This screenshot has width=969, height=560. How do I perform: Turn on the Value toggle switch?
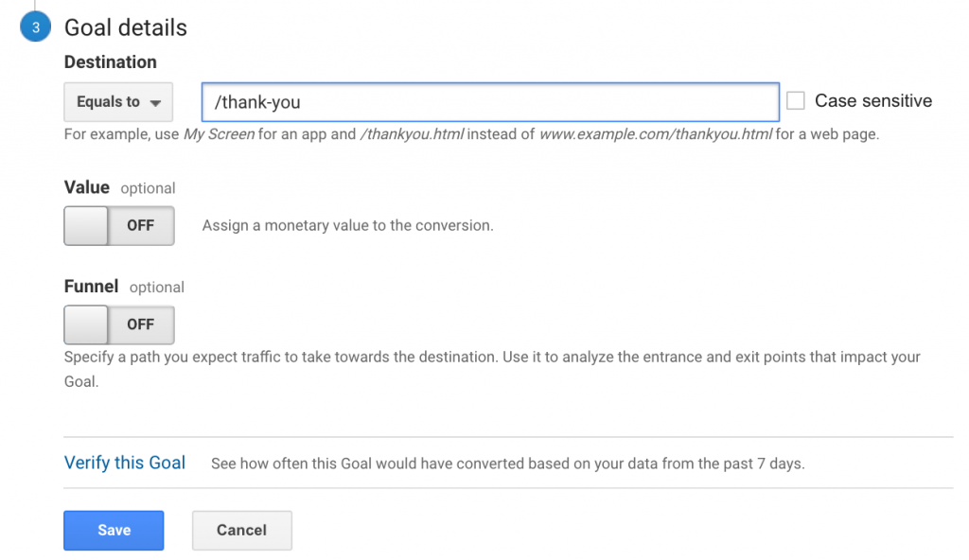click(119, 226)
